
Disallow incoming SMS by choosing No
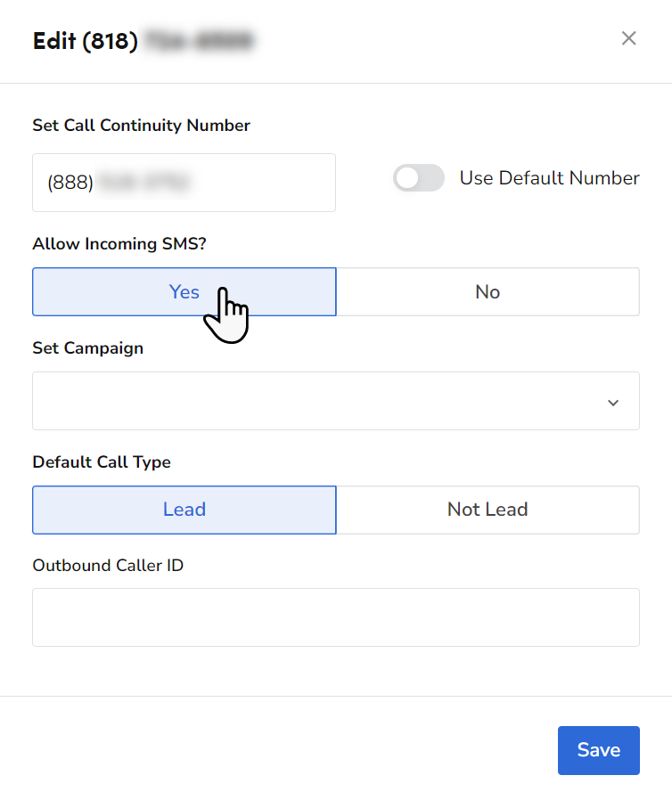[x=488, y=291]
